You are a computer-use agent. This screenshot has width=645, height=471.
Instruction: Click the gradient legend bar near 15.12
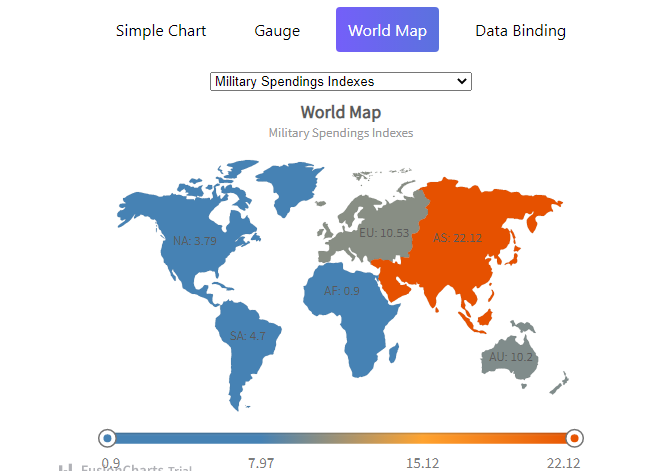click(423, 438)
